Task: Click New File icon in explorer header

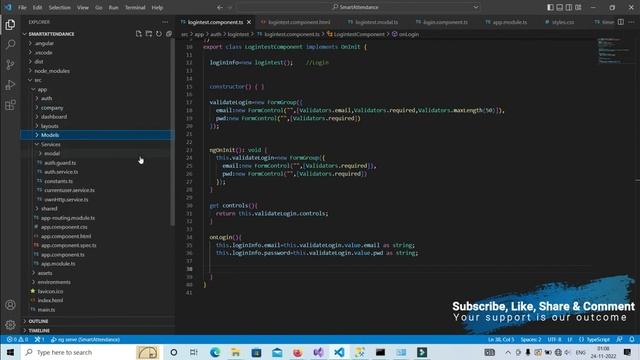Action: (x=139, y=34)
